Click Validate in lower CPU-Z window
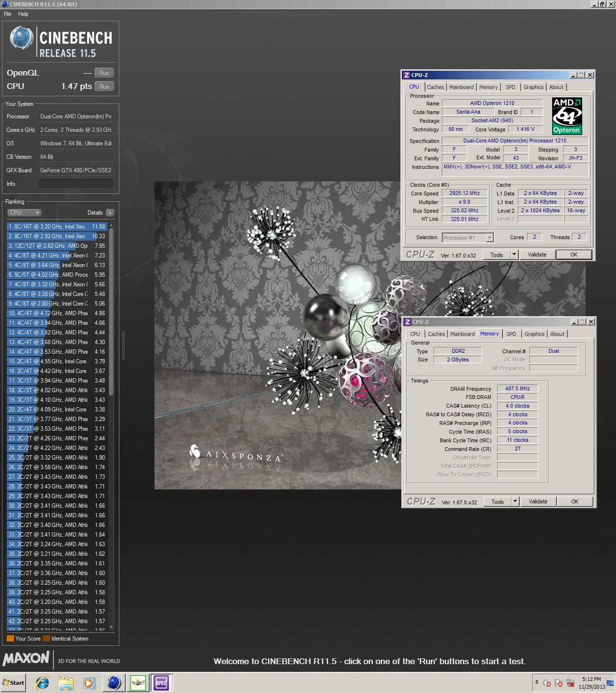 538,501
